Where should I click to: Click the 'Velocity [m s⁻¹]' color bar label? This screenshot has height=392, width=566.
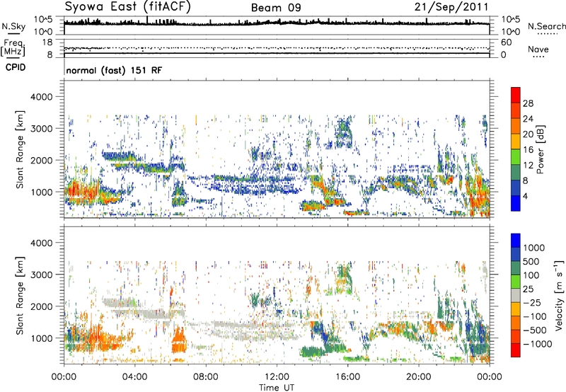(559, 295)
